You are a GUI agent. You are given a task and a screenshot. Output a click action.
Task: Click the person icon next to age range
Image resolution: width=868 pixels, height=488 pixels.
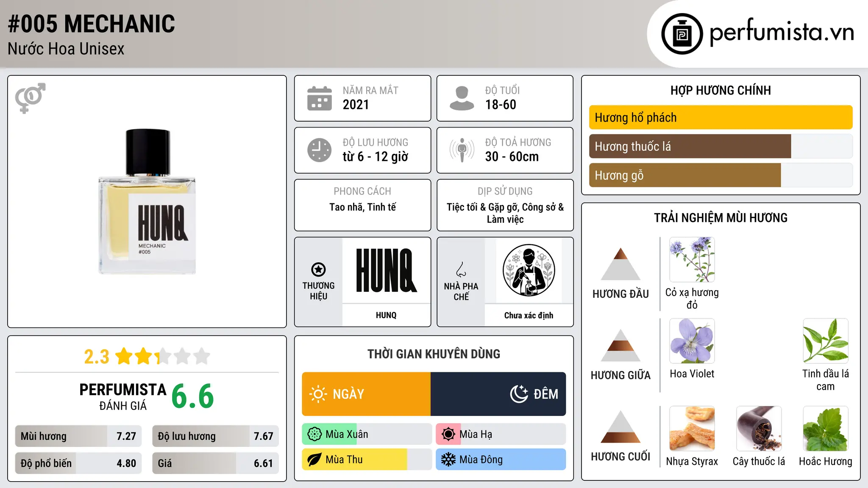coord(462,98)
